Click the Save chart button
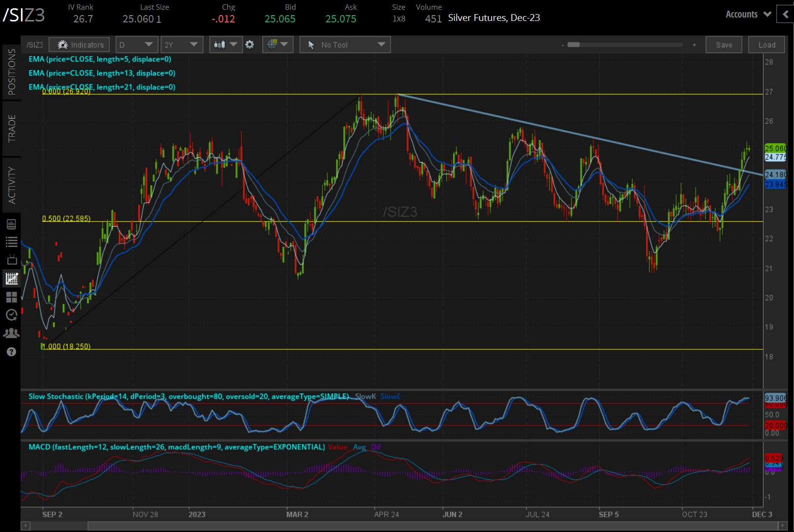794x532 pixels. [x=724, y=45]
